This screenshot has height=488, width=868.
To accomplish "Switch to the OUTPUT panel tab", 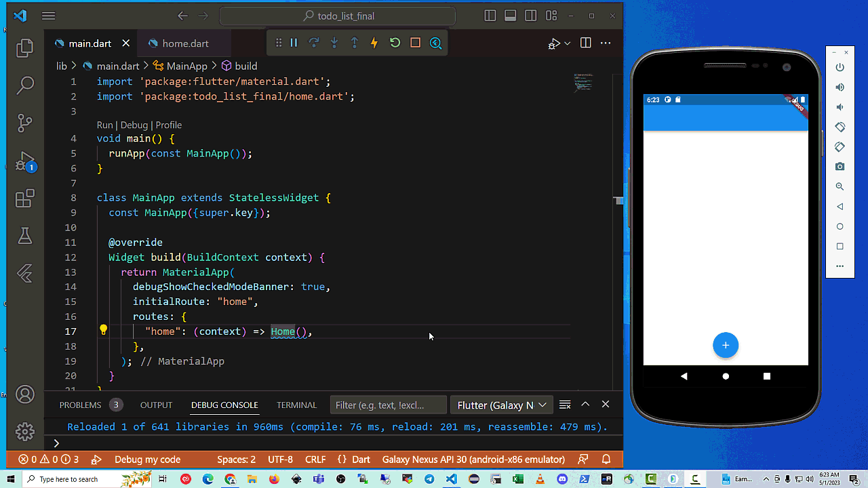I will tap(156, 405).
